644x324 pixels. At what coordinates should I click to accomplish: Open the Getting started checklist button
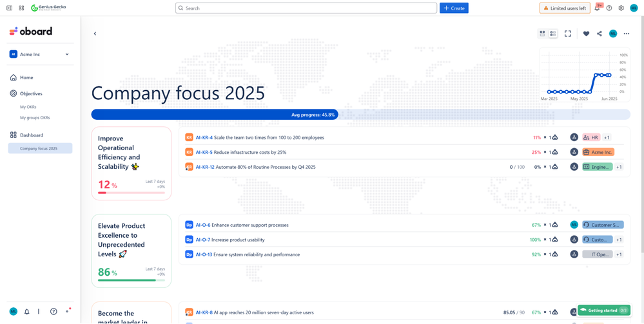click(604, 310)
